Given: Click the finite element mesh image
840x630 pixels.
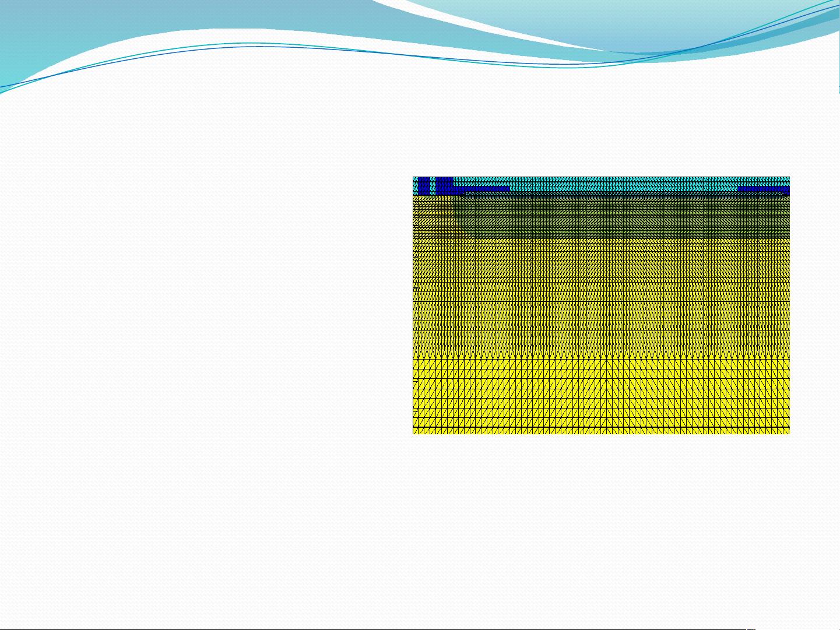Looking at the screenshot, I should [x=601, y=305].
